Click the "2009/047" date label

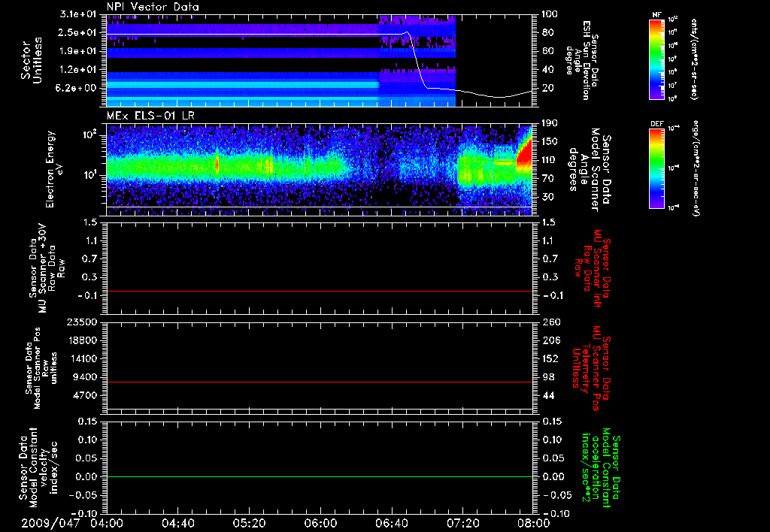(50, 523)
